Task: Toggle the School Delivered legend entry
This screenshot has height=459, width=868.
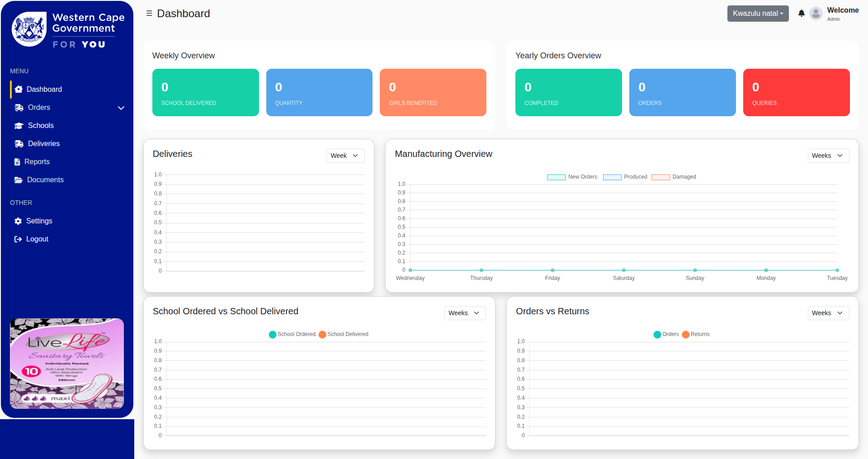Action: (x=344, y=334)
